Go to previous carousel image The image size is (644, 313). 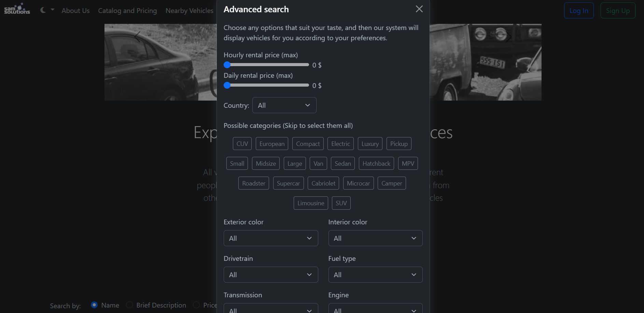click(137, 37)
